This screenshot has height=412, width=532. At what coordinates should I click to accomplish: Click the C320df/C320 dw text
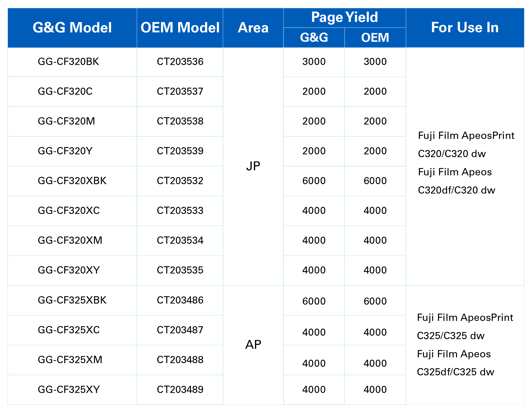[x=457, y=190]
